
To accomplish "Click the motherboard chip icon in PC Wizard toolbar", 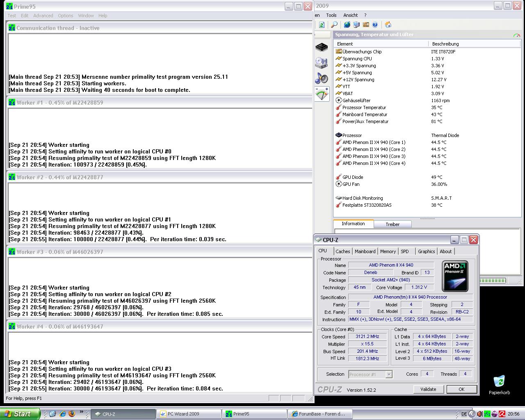I will point(366,25).
